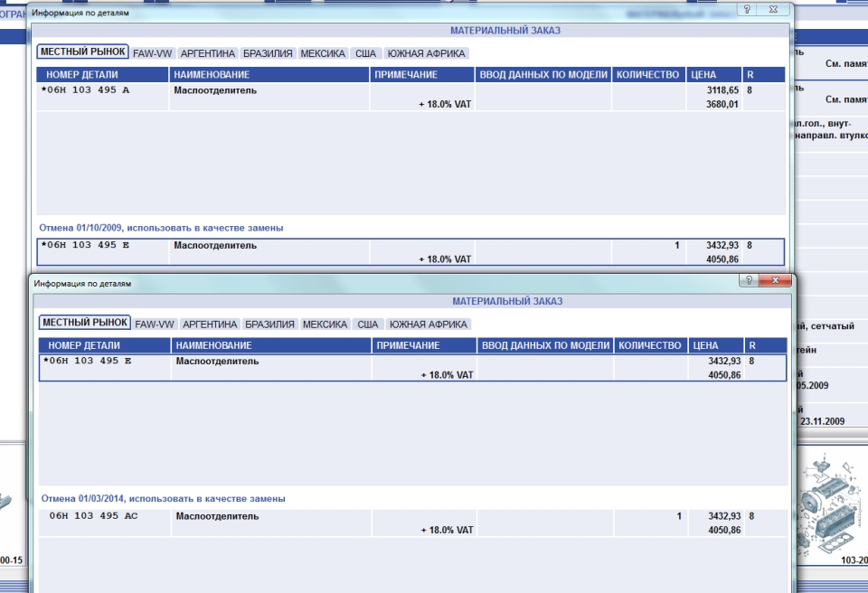This screenshot has width=868, height=593.
Task: Click МЕСТНЫЙ РЫНОК tab in front dialog
Action: pos(85,323)
